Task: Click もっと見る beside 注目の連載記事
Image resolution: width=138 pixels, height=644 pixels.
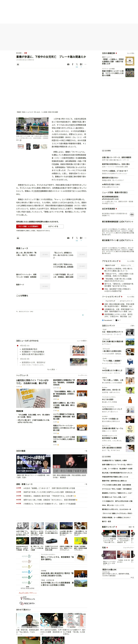Action: click(130, 53)
